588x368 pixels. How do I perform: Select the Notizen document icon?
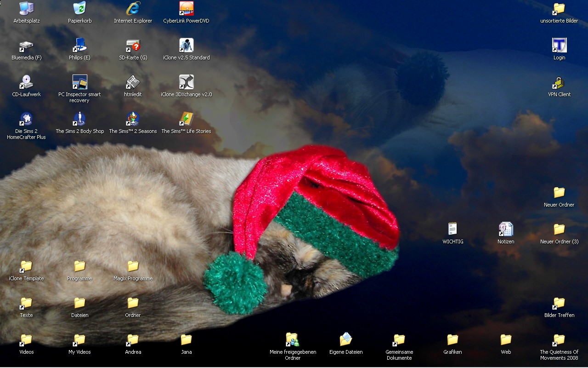click(x=506, y=230)
